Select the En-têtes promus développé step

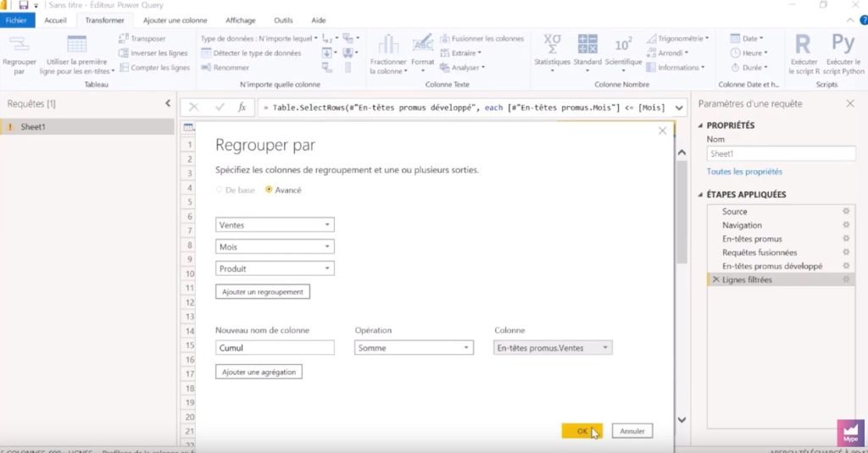(772, 266)
